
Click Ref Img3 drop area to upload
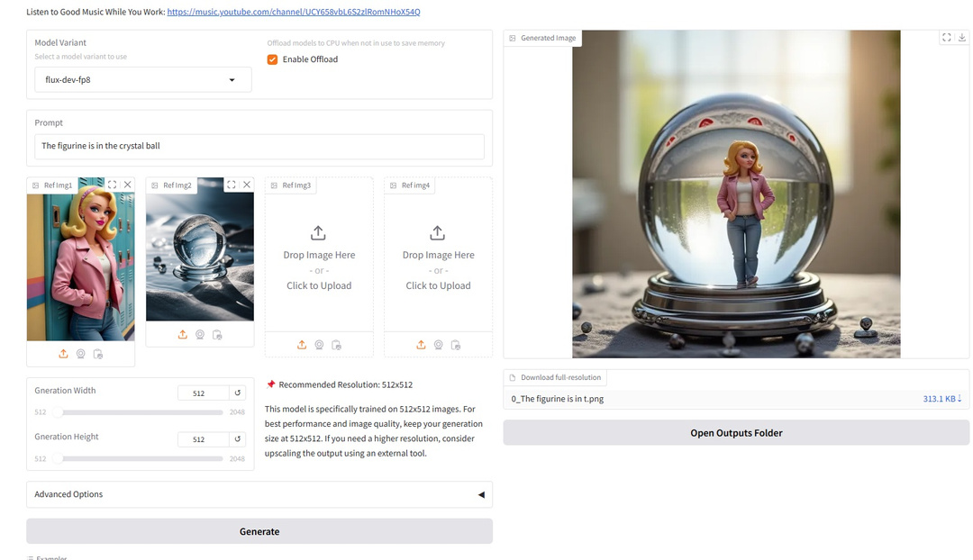click(319, 259)
